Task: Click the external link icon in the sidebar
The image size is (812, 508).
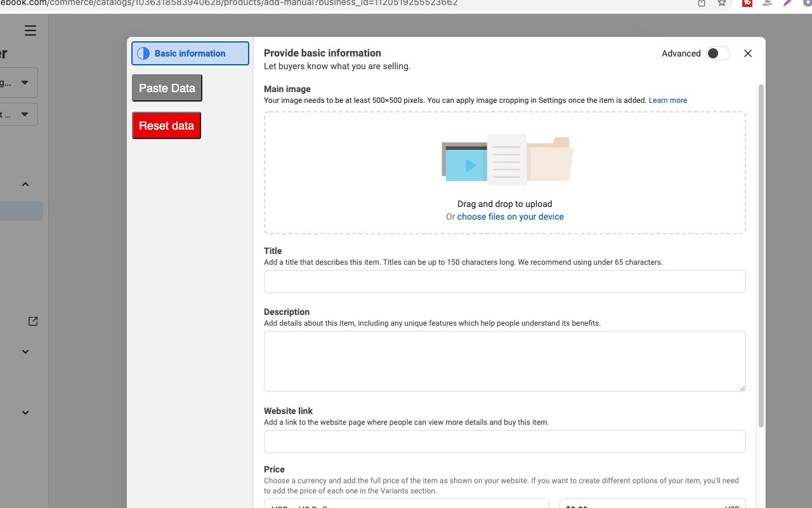Action: click(33, 321)
